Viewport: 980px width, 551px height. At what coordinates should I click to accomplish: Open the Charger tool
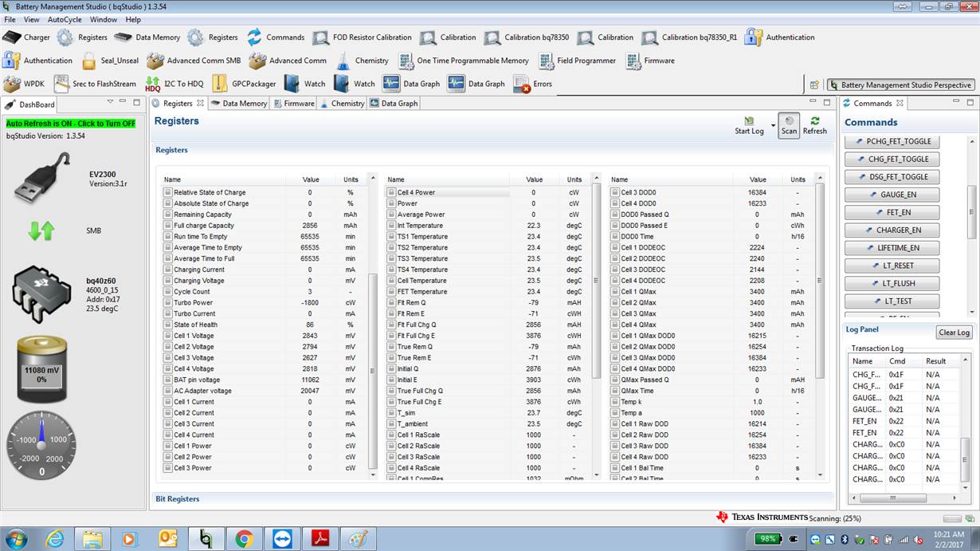tap(26, 37)
